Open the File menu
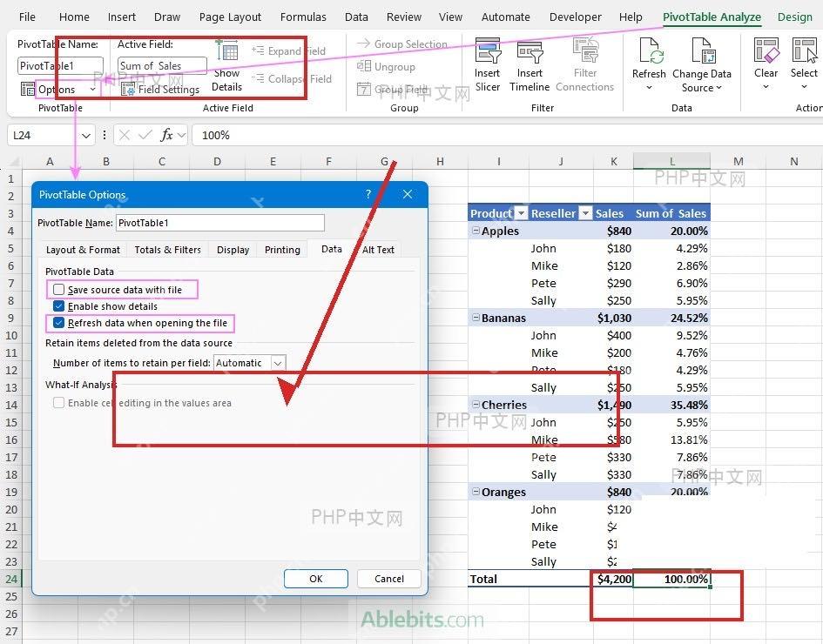Image resolution: width=823 pixels, height=644 pixels. click(x=27, y=17)
